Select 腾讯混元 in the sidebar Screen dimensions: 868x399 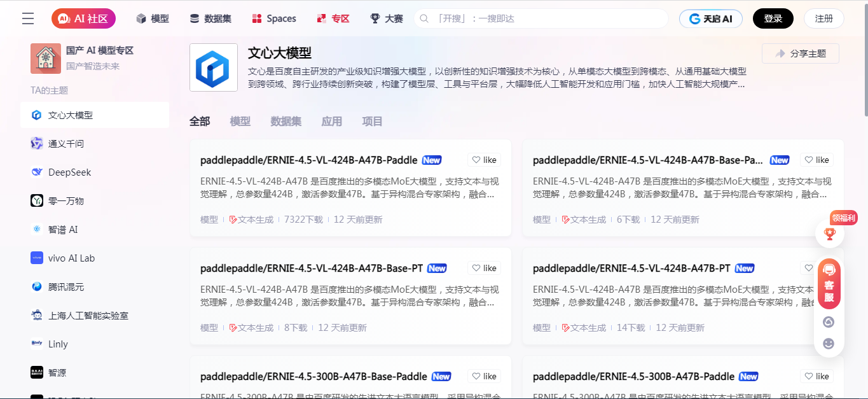95,287
